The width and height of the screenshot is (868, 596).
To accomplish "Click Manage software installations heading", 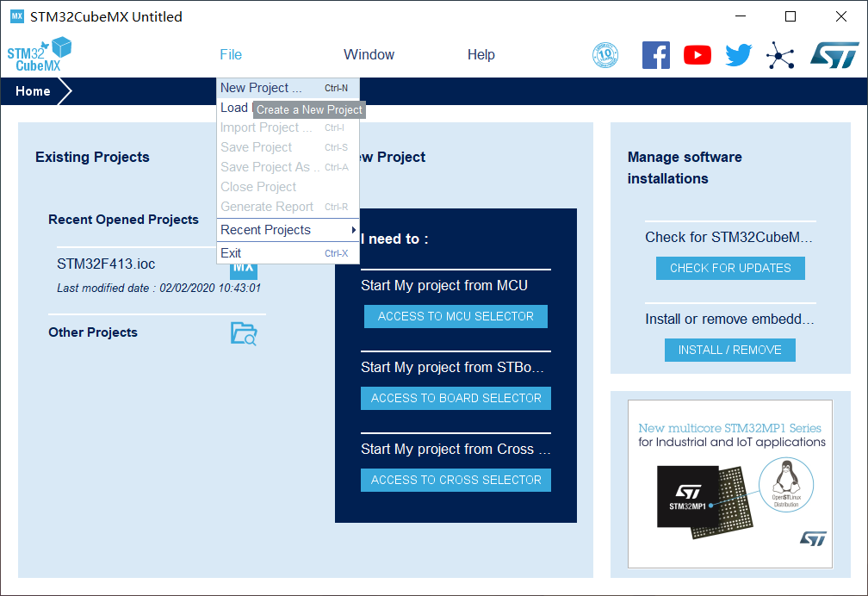I will pyautogui.click(x=685, y=168).
